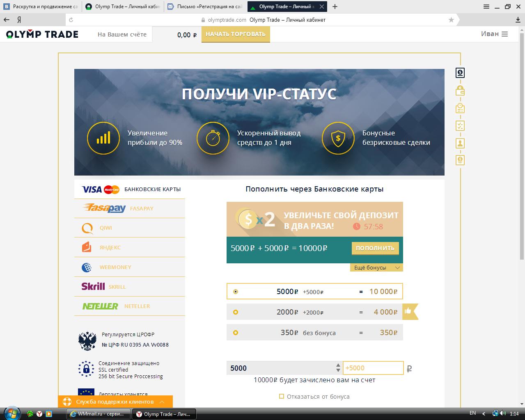Click the network icon in system tray
Viewport: 525px width, 420px height.
495,413
